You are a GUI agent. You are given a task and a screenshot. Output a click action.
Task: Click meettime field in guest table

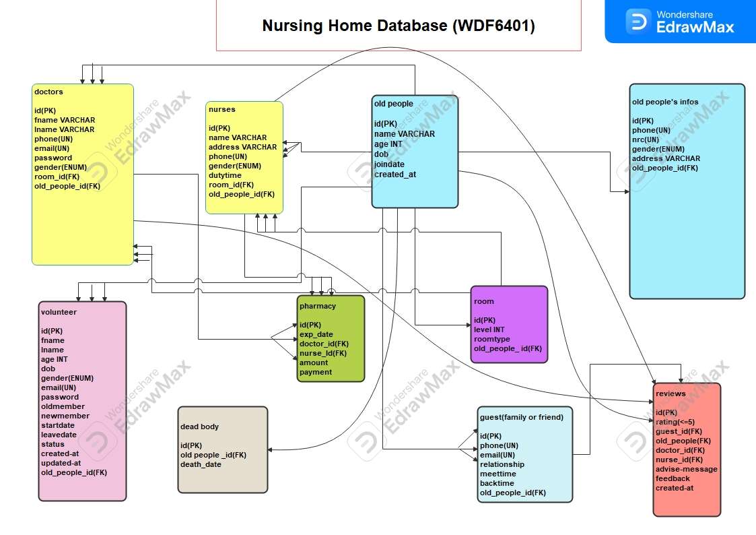(x=498, y=474)
